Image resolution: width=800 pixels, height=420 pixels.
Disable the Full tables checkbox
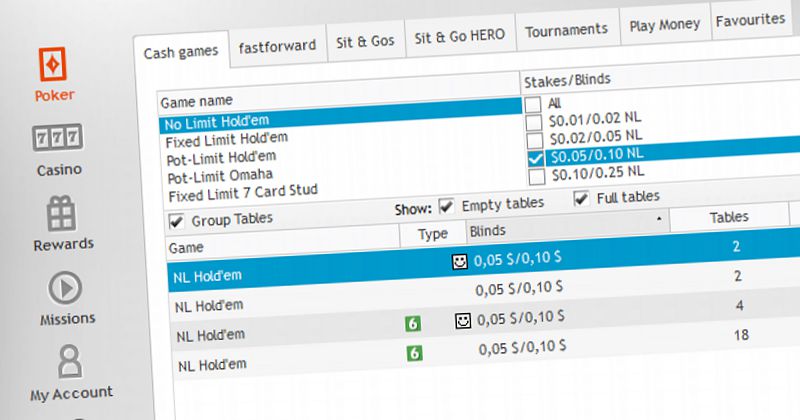pyautogui.click(x=581, y=199)
